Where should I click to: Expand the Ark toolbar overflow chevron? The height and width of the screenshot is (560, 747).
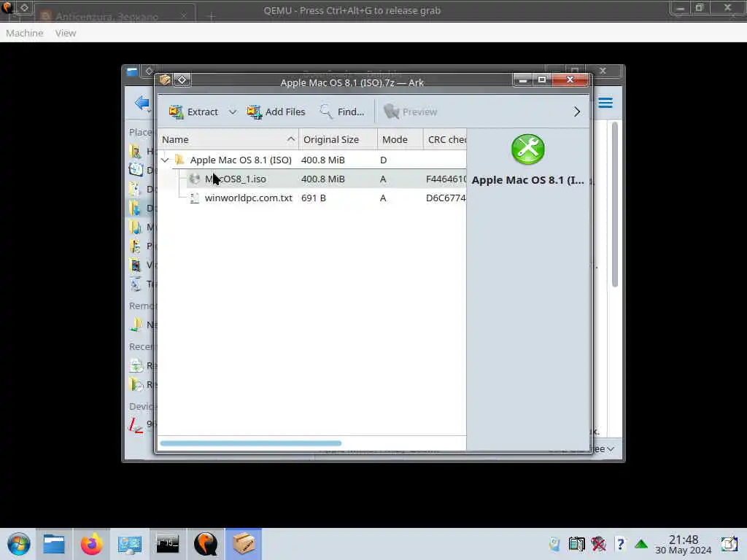[577, 112]
